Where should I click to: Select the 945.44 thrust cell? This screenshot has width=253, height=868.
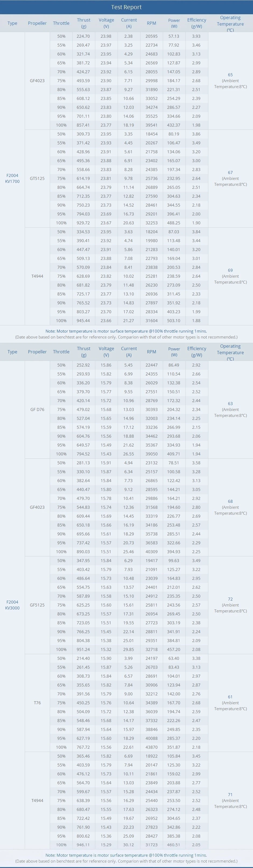(83, 320)
